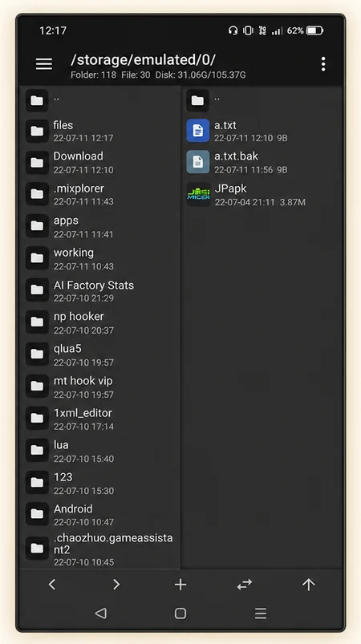Click the folder icon beside qlua5
Viewport: 361px width, 644px height.
pos(37,354)
